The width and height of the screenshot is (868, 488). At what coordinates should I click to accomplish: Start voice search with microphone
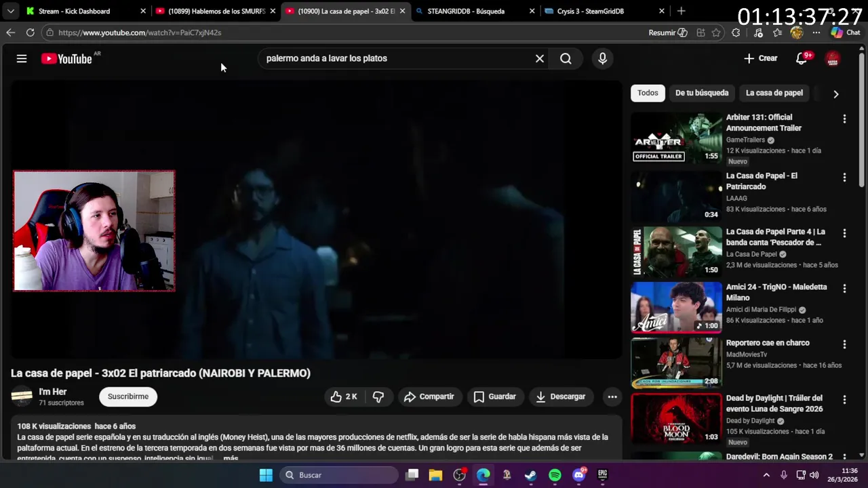[x=602, y=58]
